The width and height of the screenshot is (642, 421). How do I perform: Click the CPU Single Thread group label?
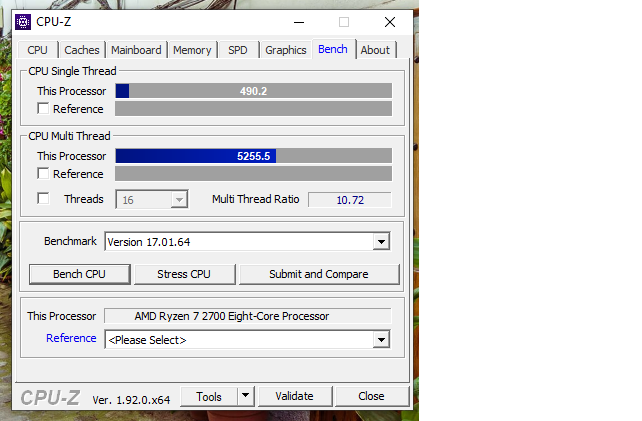coord(72,71)
